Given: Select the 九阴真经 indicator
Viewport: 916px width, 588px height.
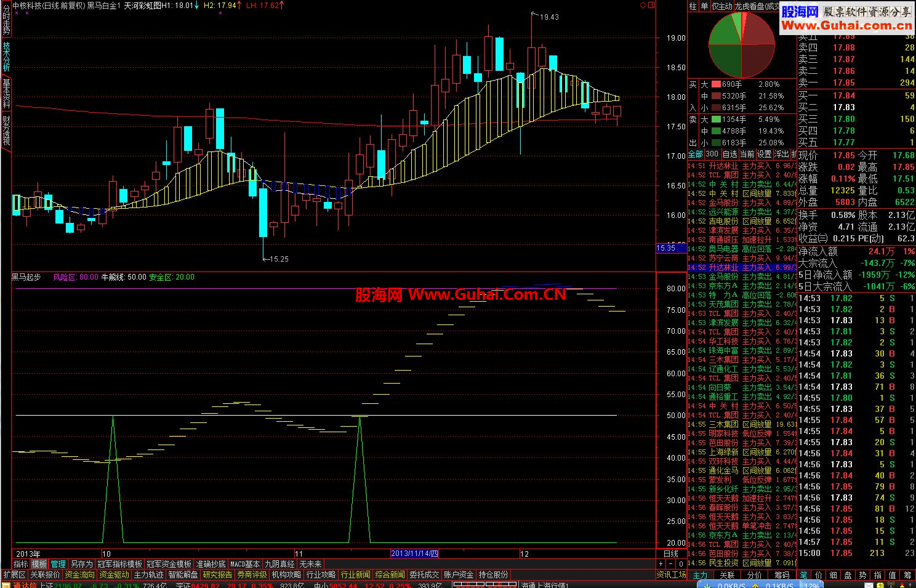Looking at the screenshot, I should coord(279,564).
